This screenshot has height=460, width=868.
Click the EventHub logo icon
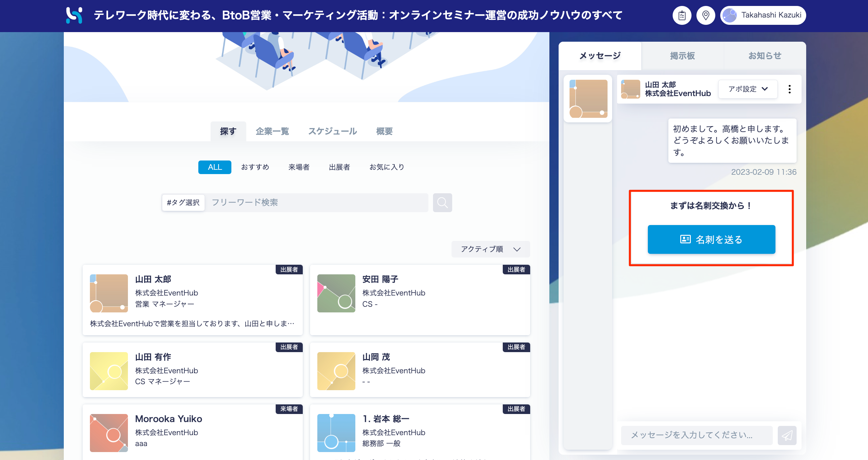click(74, 15)
